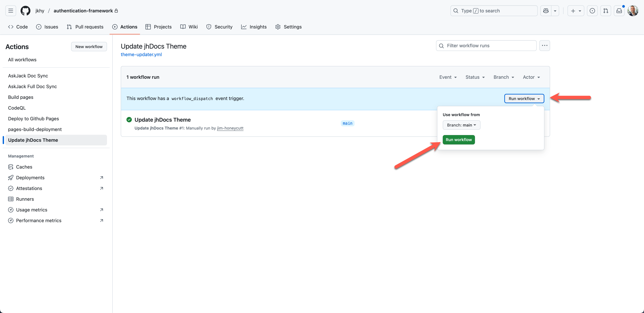644x313 pixels.
Task: Expand the Actor filter dropdown
Action: [531, 77]
